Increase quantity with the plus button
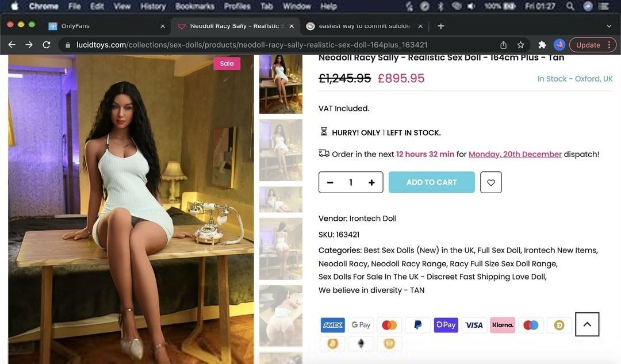This screenshot has width=621, height=364. point(371,182)
